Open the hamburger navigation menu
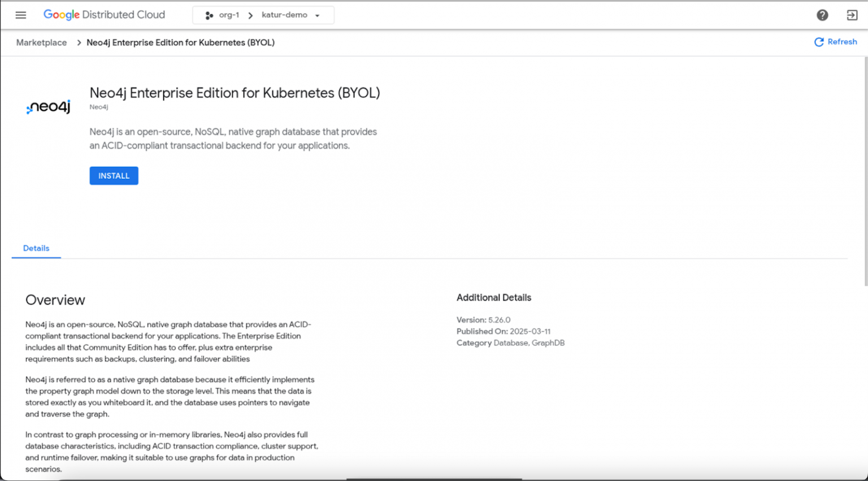The width and height of the screenshot is (868, 481). (x=21, y=15)
